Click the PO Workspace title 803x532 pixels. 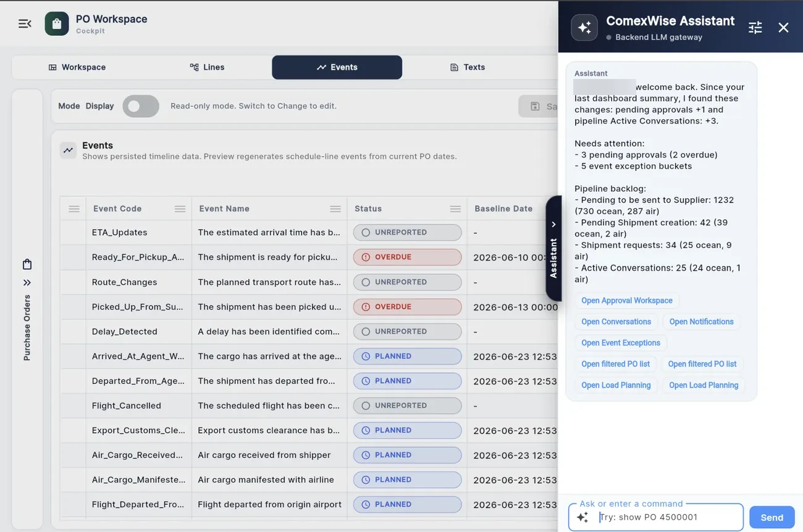click(111, 19)
